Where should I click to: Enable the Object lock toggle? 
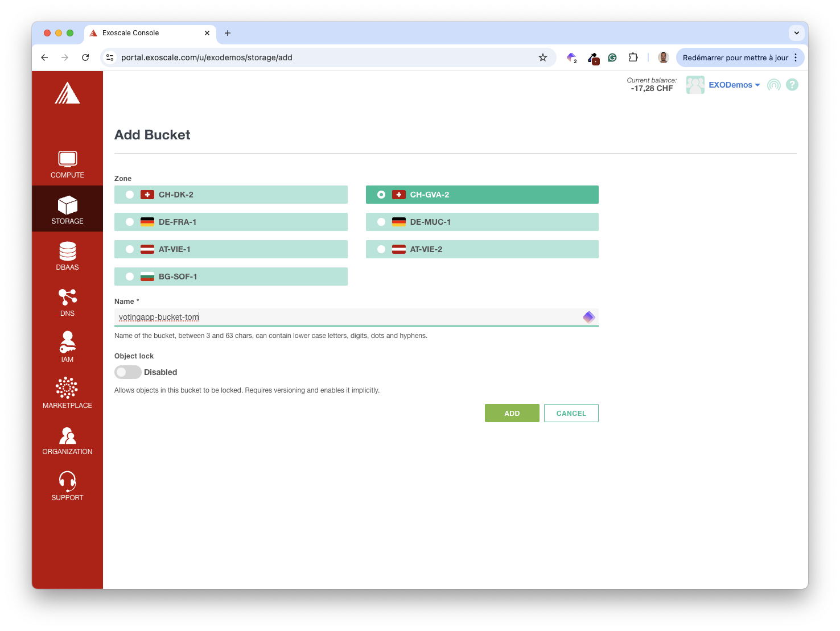coord(128,372)
